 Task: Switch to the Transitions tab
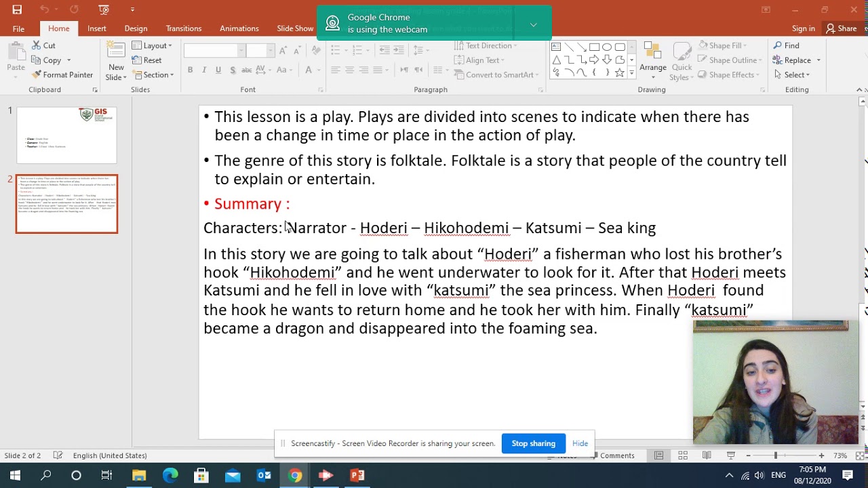click(184, 28)
